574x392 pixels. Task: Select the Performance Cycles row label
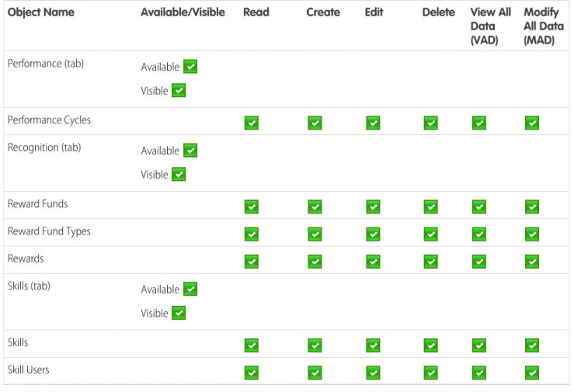49,120
